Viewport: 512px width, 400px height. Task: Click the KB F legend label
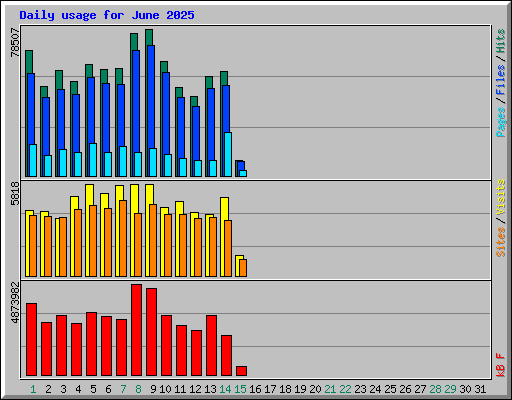pyautogui.click(x=500, y=365)
